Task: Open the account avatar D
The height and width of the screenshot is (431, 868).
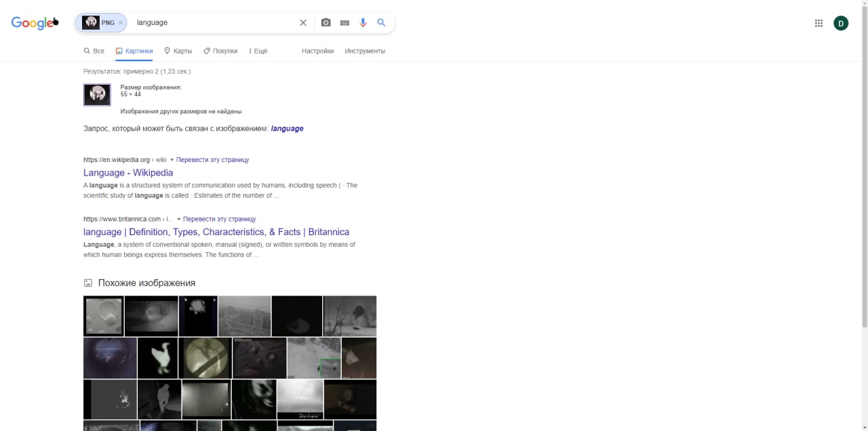Action: click(841, 23)
